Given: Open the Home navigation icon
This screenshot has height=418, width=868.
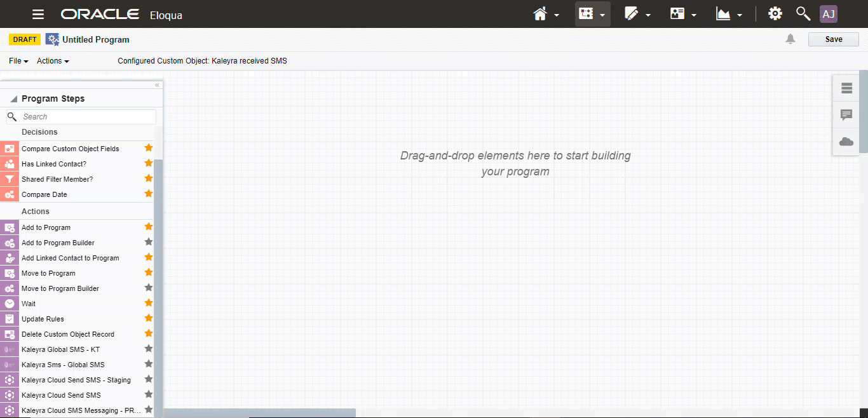Looking at the screenshot, I should (540, 14).
